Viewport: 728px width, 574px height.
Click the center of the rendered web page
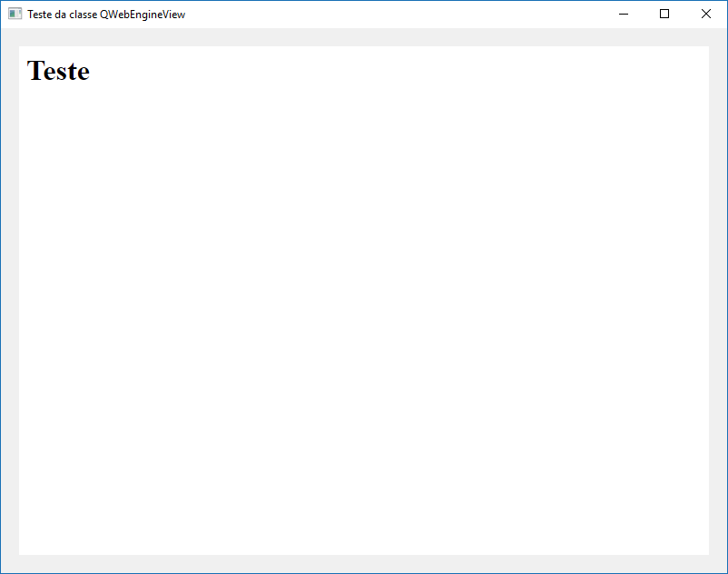363,300
